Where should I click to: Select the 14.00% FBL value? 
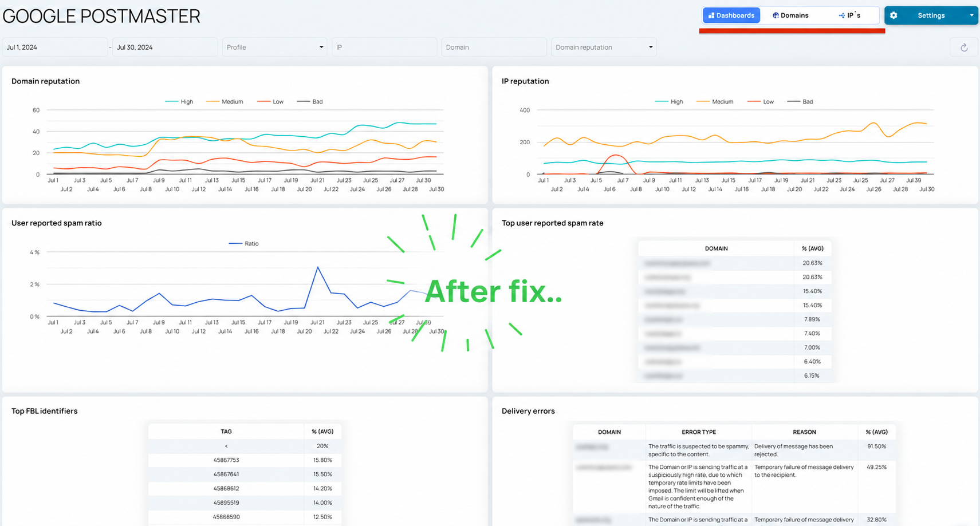[322, 503]
